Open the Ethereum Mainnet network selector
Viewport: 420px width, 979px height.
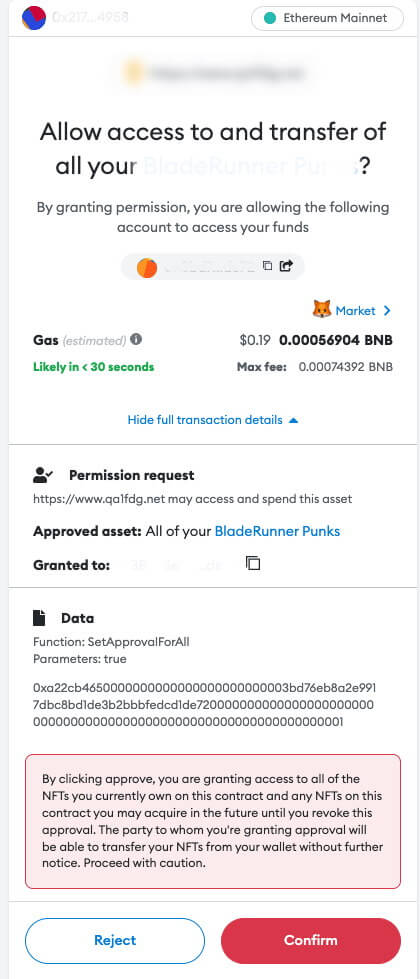(327, 18)
